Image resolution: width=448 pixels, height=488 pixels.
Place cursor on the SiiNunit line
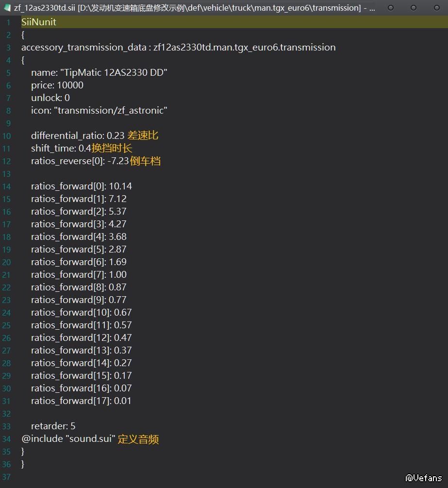tap(39, 22)
